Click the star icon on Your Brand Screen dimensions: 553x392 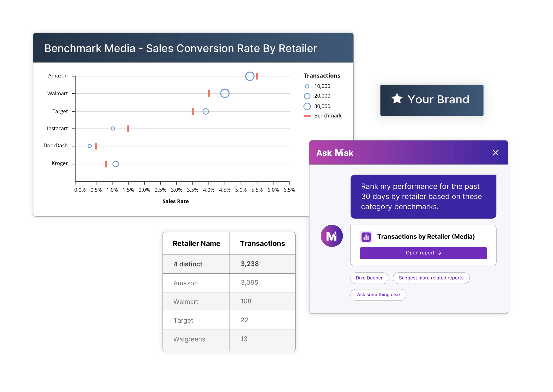397,99
